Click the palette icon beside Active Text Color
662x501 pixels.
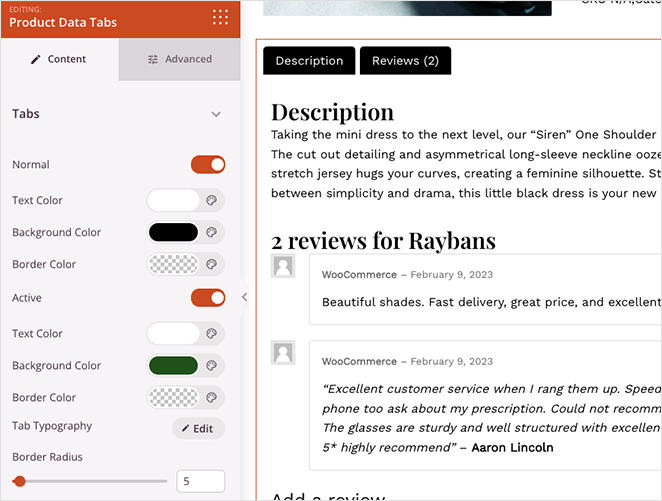212,333
